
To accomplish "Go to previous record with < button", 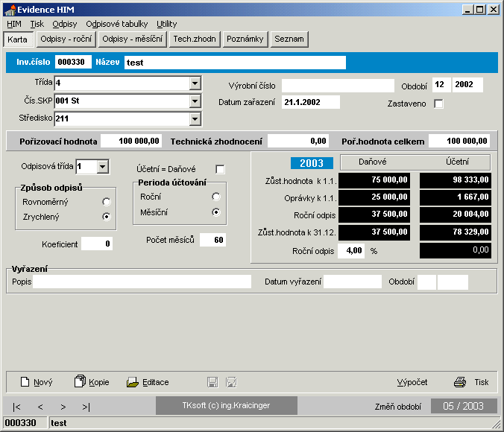I will click(40, 407).
